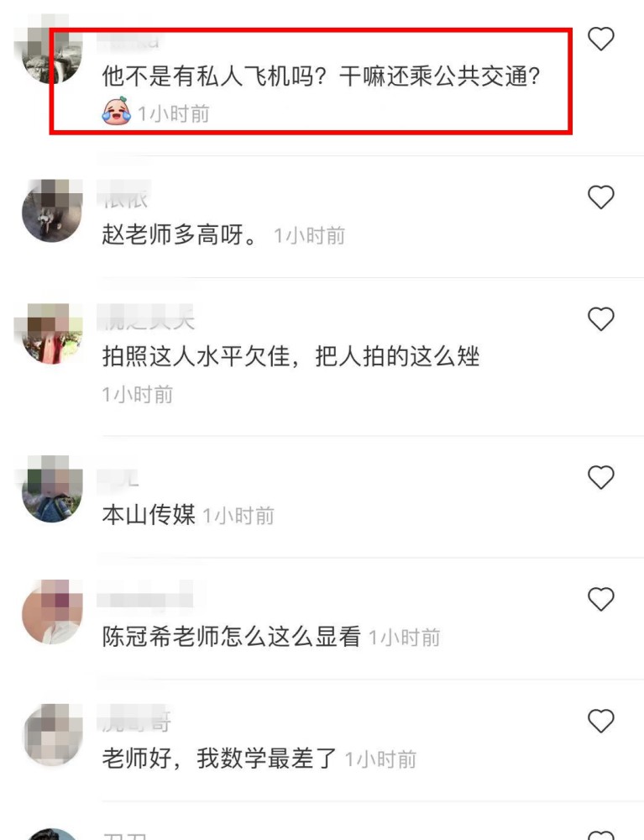Viewport: 644px width, 840px height.
Task: Like the 我数学最差了 comment
Action: point(600,721)
